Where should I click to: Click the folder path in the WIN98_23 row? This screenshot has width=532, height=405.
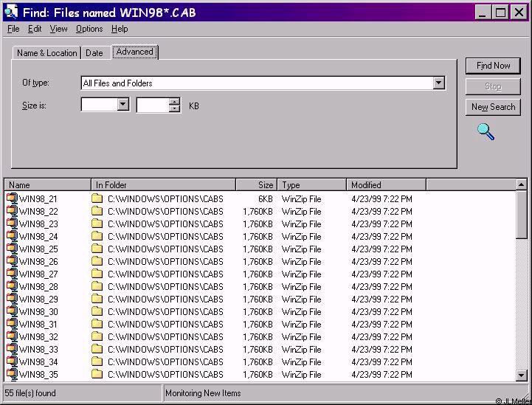tap(165, 224)
